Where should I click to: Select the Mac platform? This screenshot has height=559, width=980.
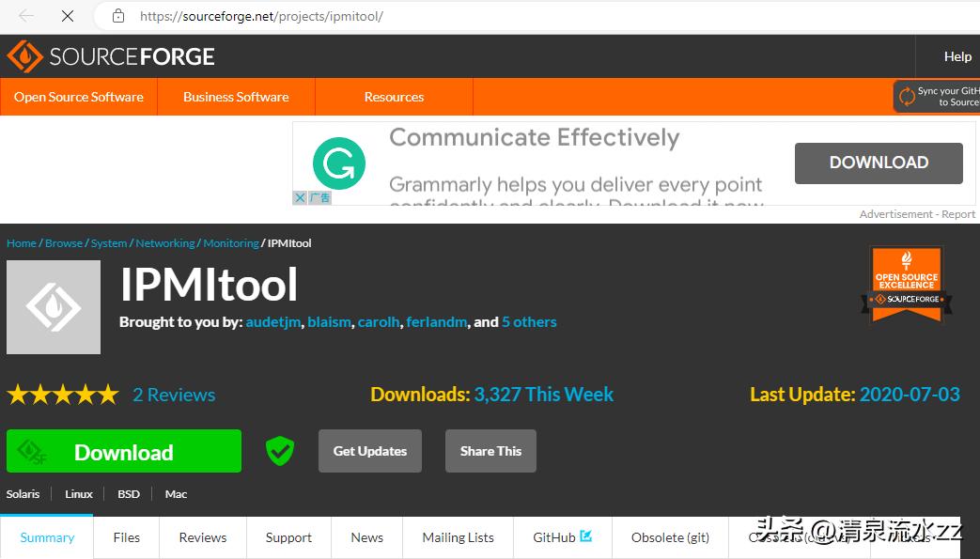pos(177,494)
